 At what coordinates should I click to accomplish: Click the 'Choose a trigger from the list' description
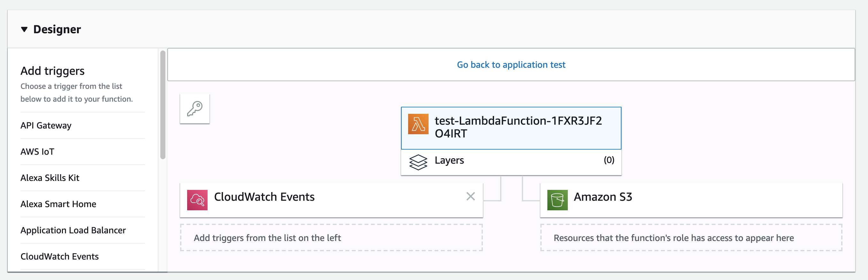click(x=77, y=92)
